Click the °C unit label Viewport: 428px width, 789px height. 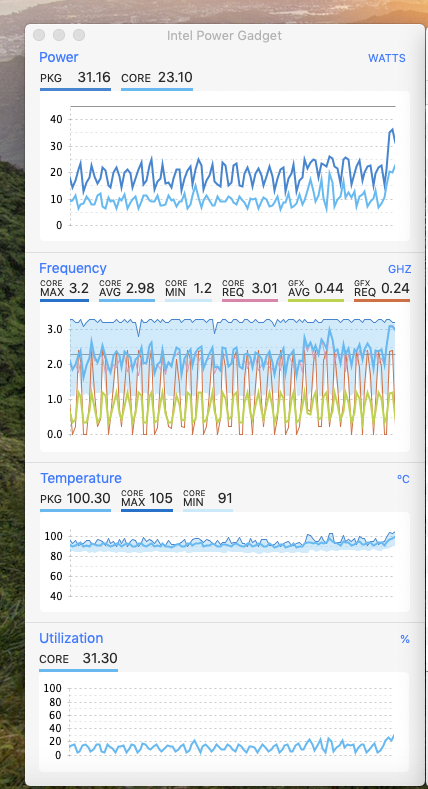[403, 479]
